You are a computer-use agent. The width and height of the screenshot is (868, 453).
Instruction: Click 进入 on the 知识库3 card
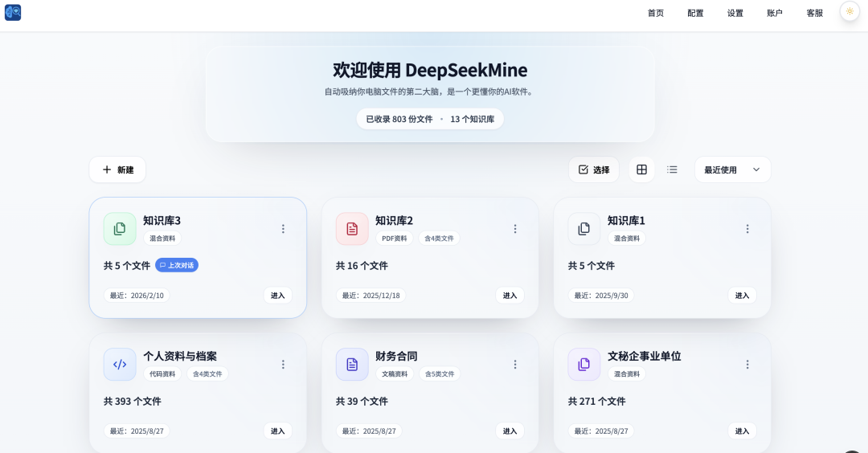pyautogui.click(x=277, y=296)
